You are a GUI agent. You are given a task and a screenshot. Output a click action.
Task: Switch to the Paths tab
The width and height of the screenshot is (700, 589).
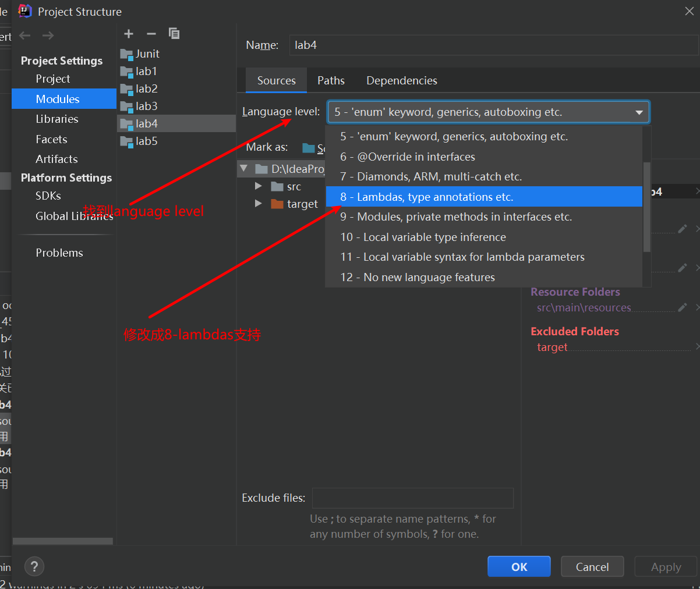331,80
